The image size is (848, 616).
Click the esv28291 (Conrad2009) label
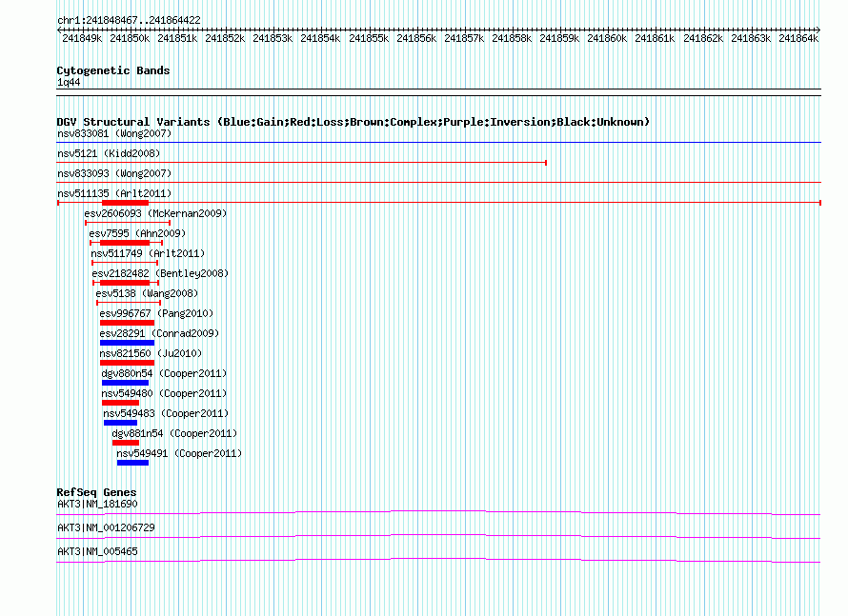click(x=159, y=333)
